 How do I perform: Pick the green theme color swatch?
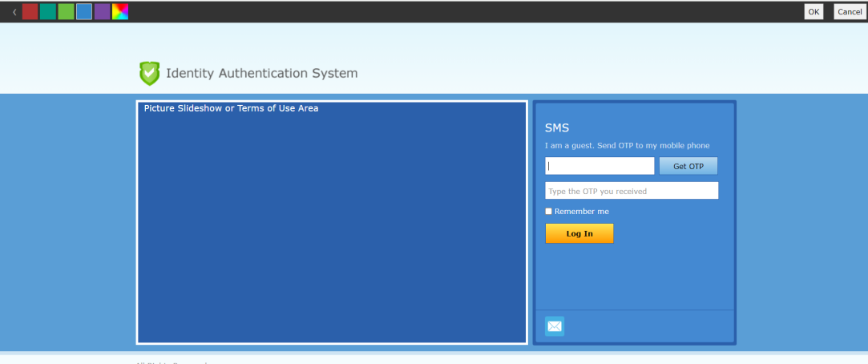click(66, 12)
